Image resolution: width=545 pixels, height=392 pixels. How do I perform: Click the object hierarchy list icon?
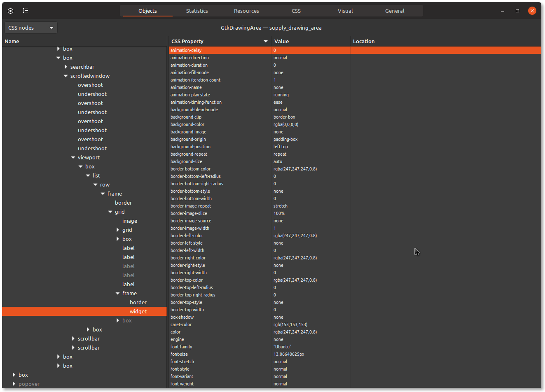[x=25, y=11]
